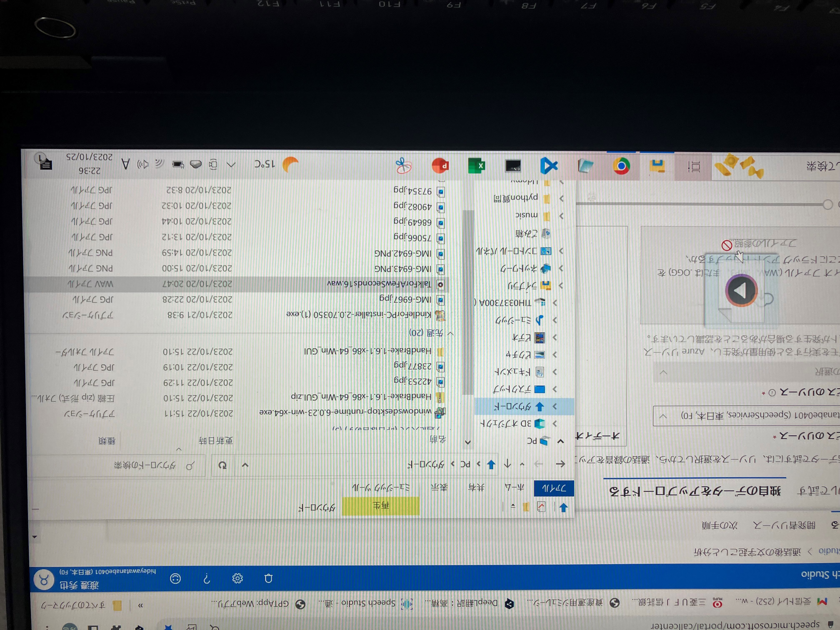Expand the ドキュメント tree node
The image size is (840, 630).
(x=555, y=372)
